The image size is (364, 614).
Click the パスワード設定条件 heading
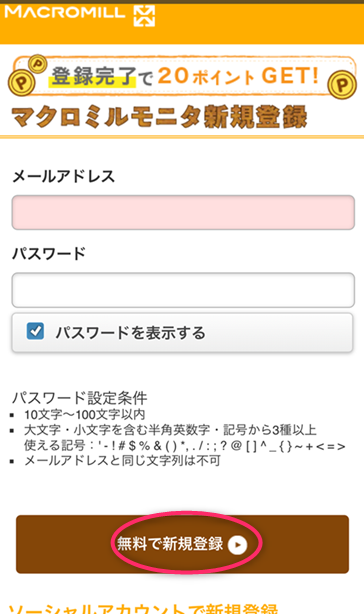(x=80, y=398)
